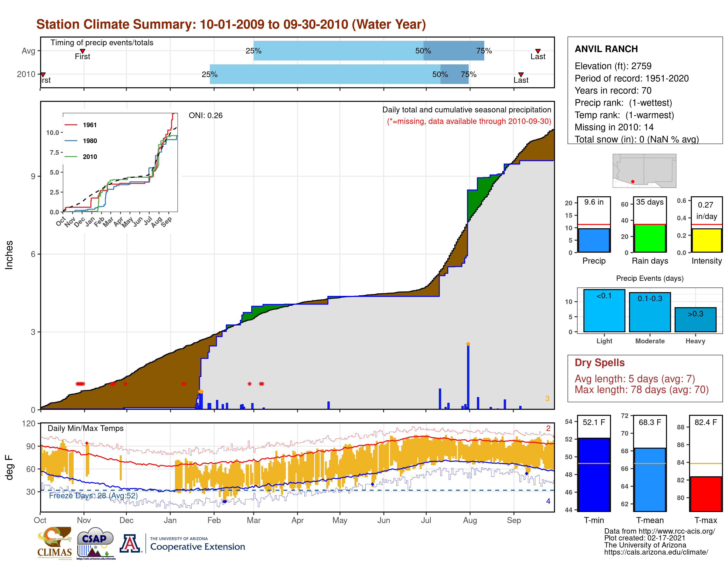
Task: Click the blue Precip total bar
Action: click(x=594, y=240)
